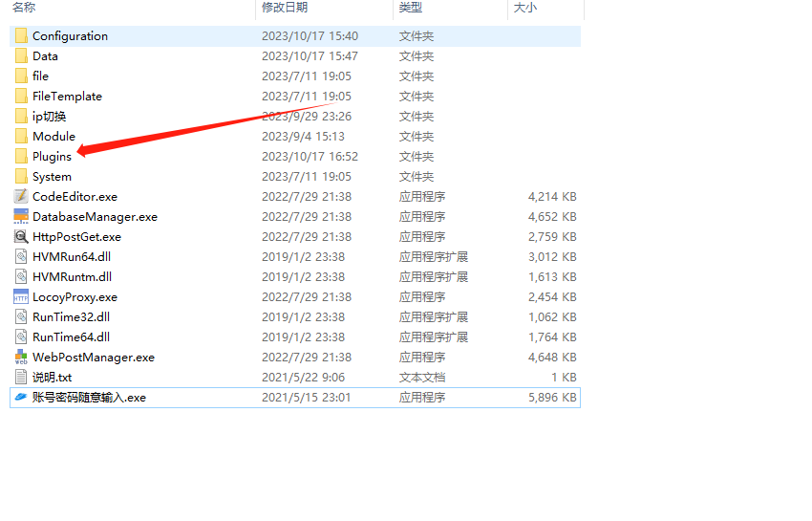Select the HVMRun64.dll file name

coord(72,256)
